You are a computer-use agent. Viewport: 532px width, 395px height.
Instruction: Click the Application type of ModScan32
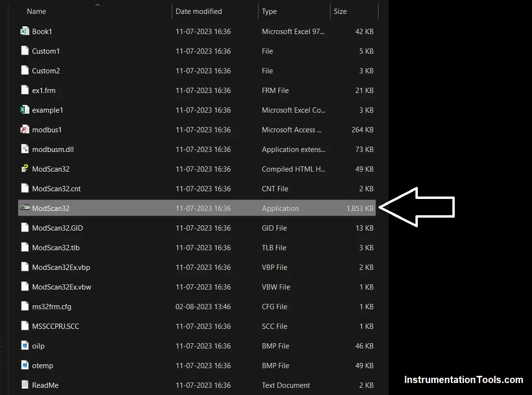click(x=280, y=209)
